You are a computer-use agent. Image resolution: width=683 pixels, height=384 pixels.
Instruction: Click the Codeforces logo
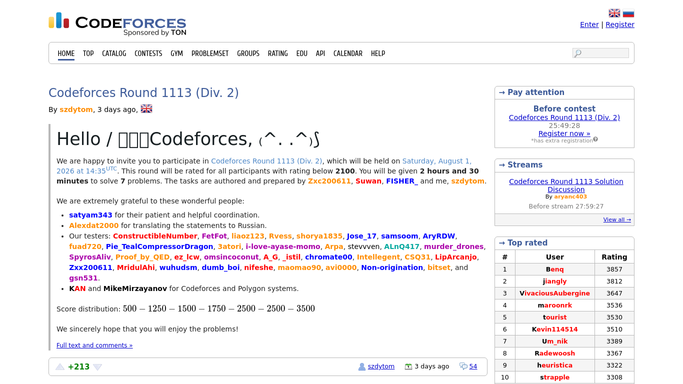[117, 24]
